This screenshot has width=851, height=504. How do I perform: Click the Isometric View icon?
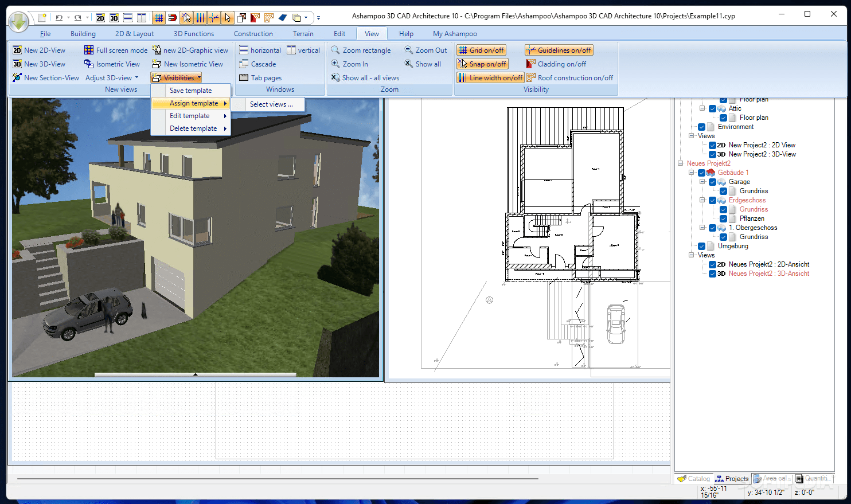(x=89, y=64)
